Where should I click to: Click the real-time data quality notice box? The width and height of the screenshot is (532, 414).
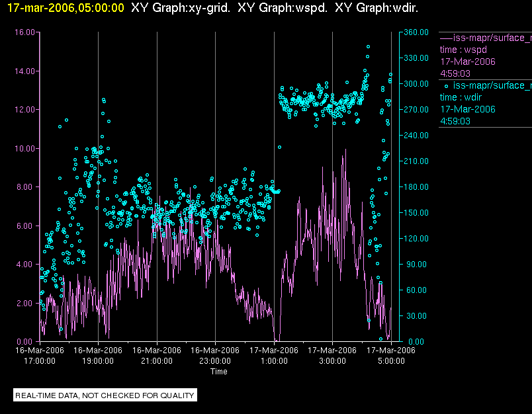(105, 395)
